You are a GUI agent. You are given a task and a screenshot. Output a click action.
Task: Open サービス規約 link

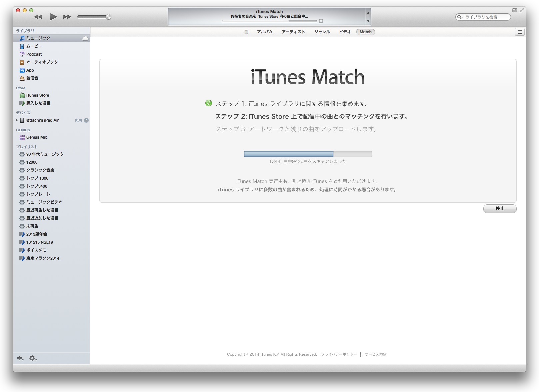click(376, 354)
